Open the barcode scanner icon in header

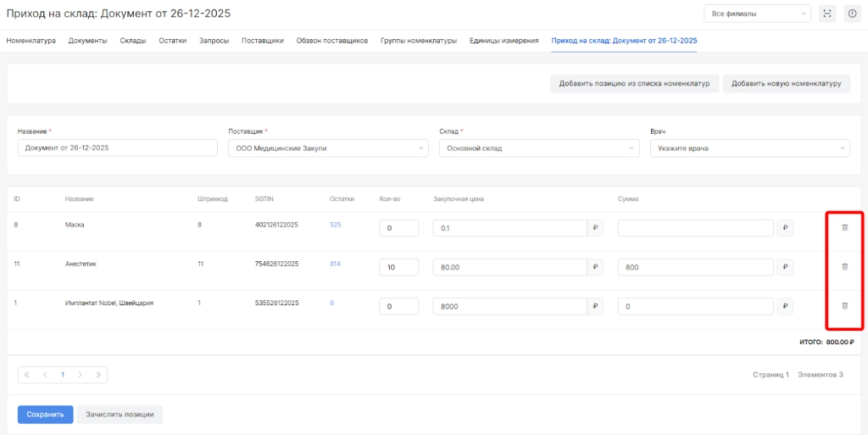pyautogui.click(x=827, y=14)
